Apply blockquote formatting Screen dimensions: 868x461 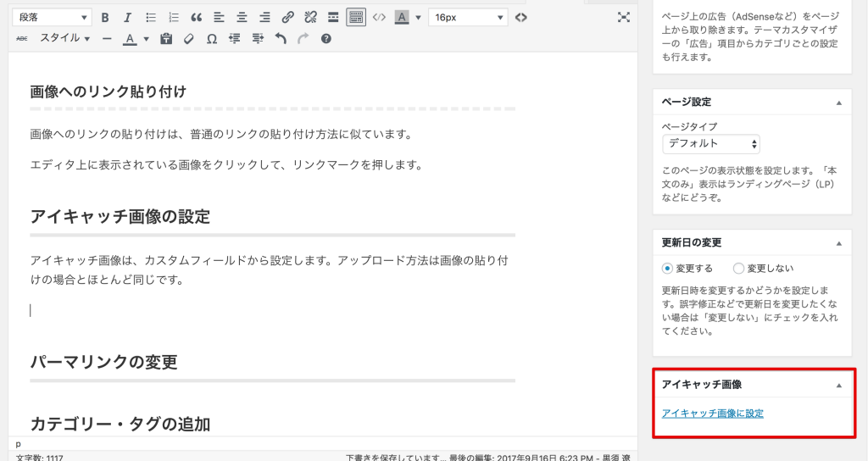pos(197,18)
